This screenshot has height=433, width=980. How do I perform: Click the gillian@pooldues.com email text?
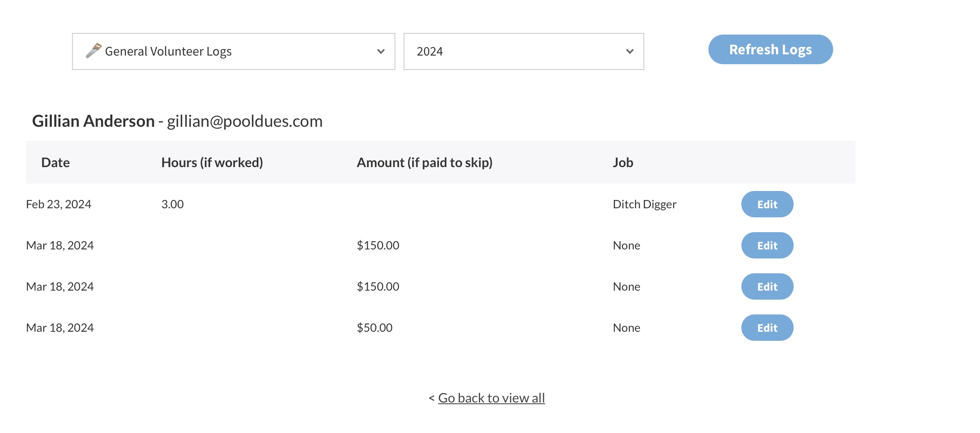244,121
